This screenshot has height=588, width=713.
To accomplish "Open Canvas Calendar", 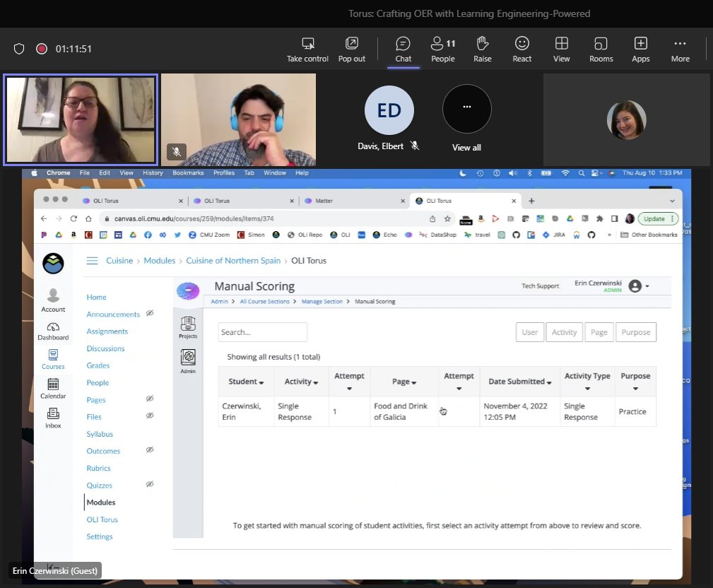I will coord(53,389).
